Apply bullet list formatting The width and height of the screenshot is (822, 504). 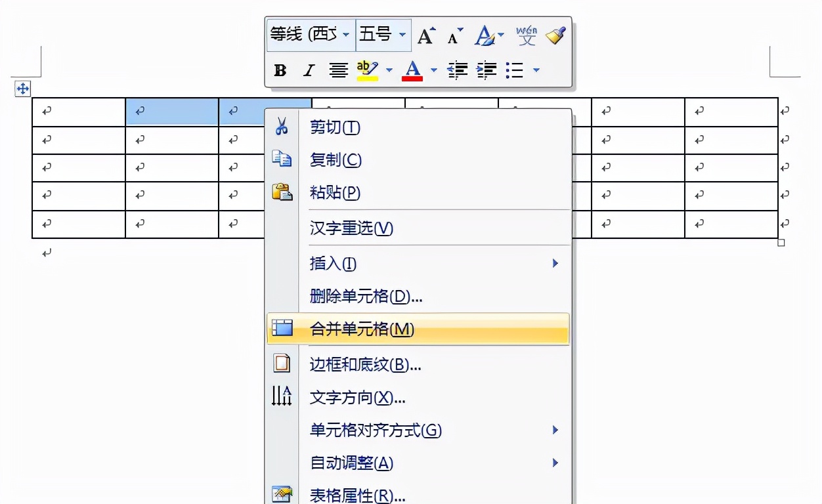coord(515,70)
